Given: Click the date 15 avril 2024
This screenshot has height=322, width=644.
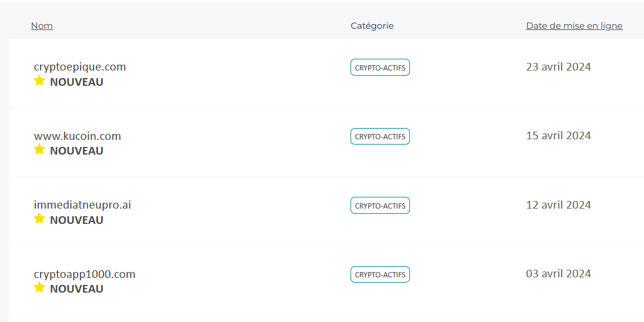Looking at the screenshot, I should [x=558, y=136].
